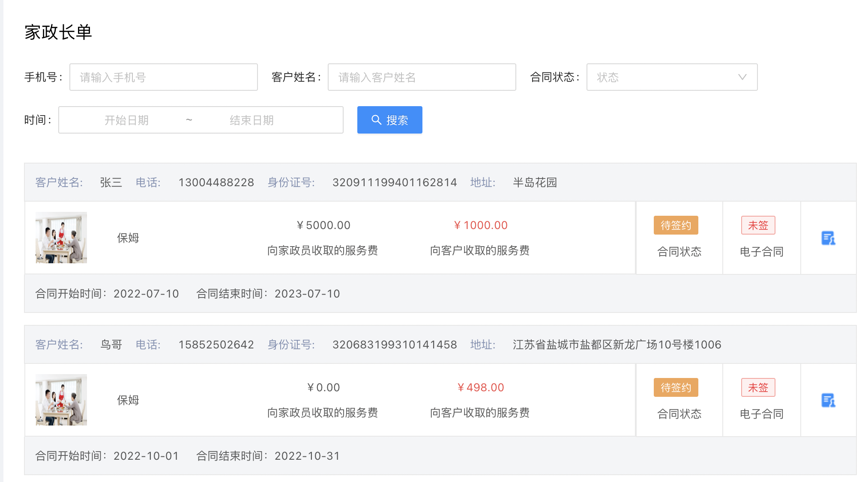Click the ¥1000.00 customer service fee

[480, 225]
